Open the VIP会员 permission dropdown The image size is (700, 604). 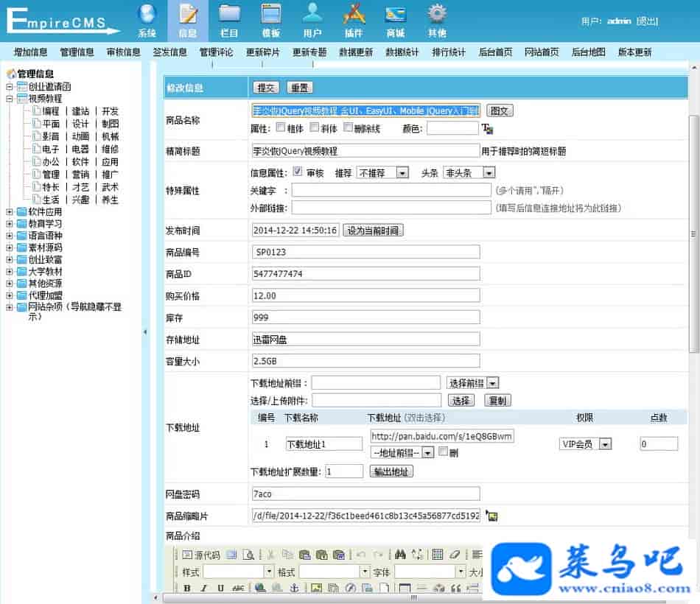[x=585, y=444]
